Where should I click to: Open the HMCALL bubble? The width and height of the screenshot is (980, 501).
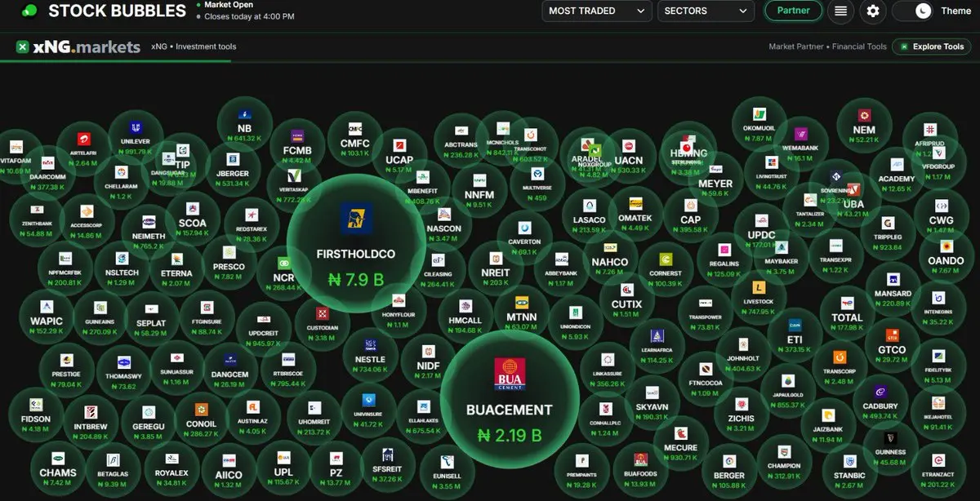465,314
